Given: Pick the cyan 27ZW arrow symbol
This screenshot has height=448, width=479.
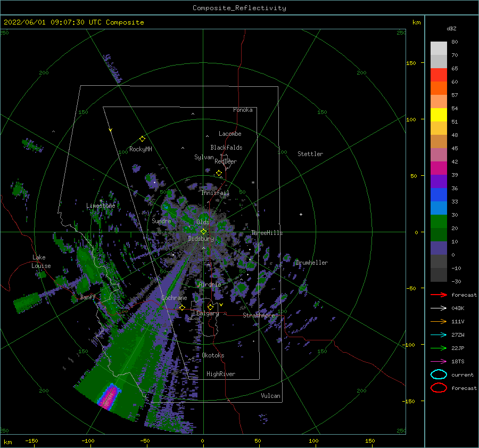Looking at the screenshot, I should 439,335.
